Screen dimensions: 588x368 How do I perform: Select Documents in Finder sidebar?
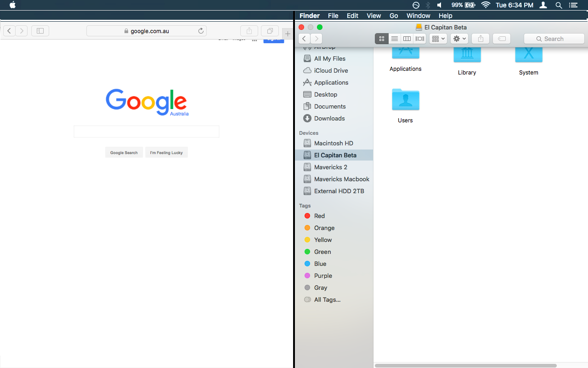click(334, 106)
